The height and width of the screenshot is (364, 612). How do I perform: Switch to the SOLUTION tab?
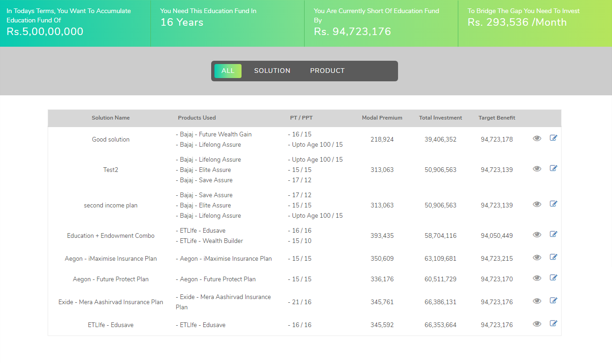coord(272,71)
